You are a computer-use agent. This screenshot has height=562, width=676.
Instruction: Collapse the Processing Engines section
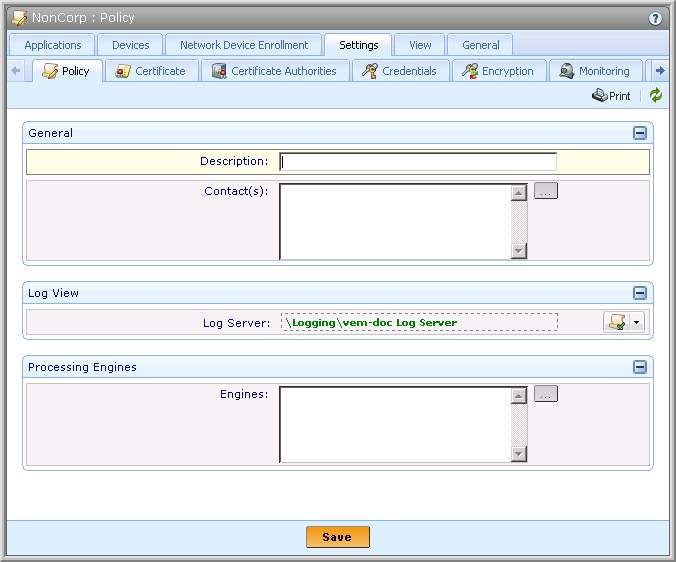pos(640,367)
